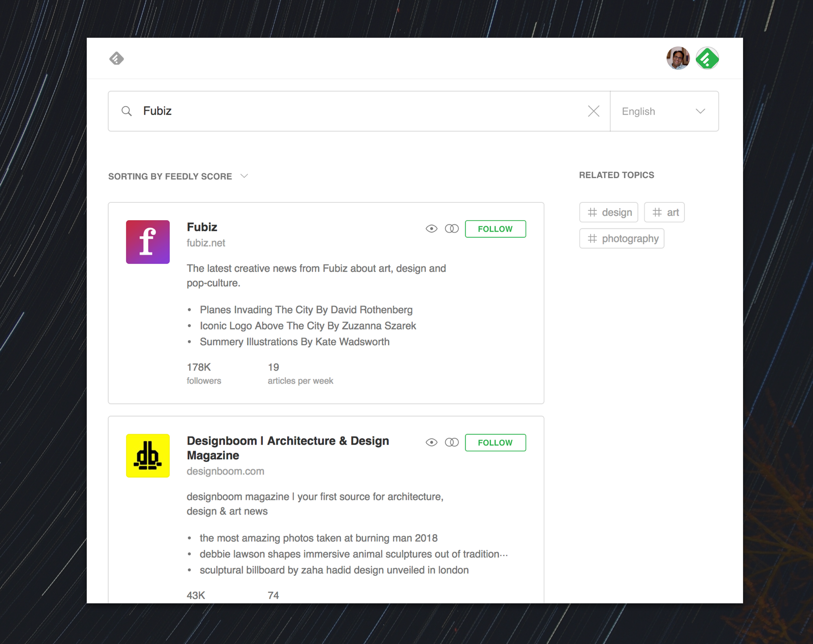This screenshot has height=644, width=813.
Task: Open the Fubiz pink logo thumbnail
Action: click(148, 242)
